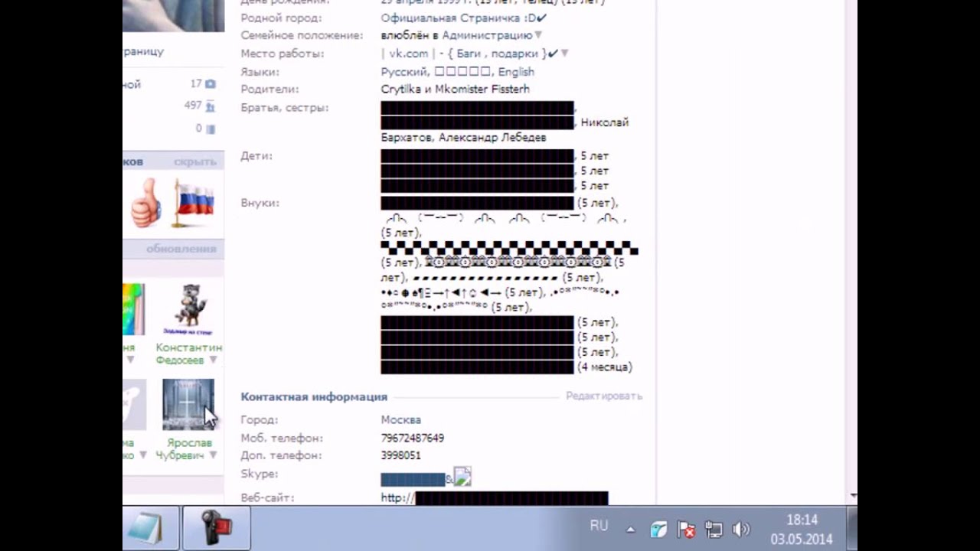Open the dropdown arrow after Администрацию
Screen dimensions: 980x551
(x=538, y=35)
